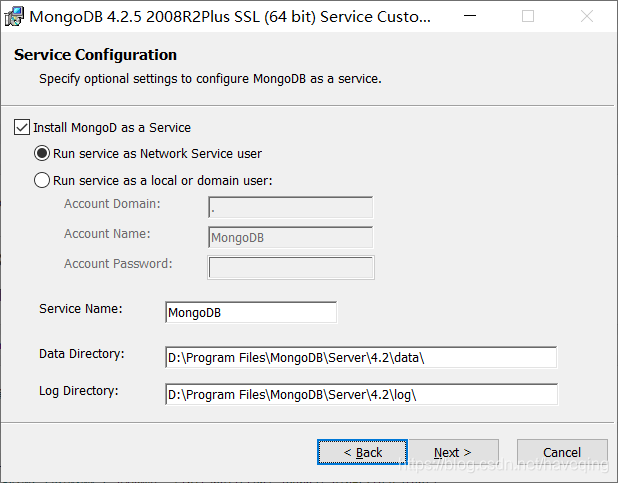Click the Data Directory label
618x483 pixels.
click(x=82, y=354)
